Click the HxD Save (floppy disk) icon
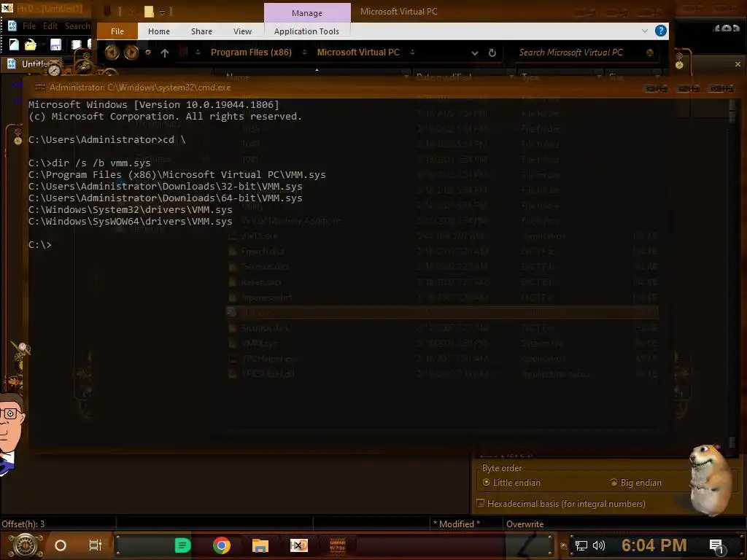Viewport: 747px width, 560px height. [x=55, y=44]
